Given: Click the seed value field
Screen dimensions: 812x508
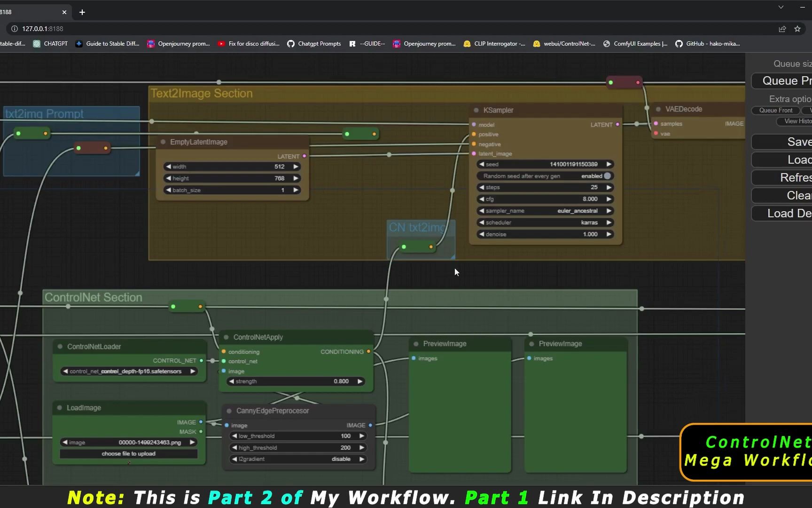Looking at the screenshot, I should pyautogui.click(x=545, y=164).
